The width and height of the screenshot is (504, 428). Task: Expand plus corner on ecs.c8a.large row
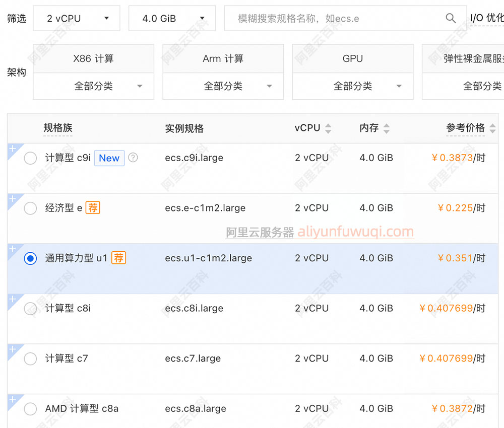coord(13,399)
